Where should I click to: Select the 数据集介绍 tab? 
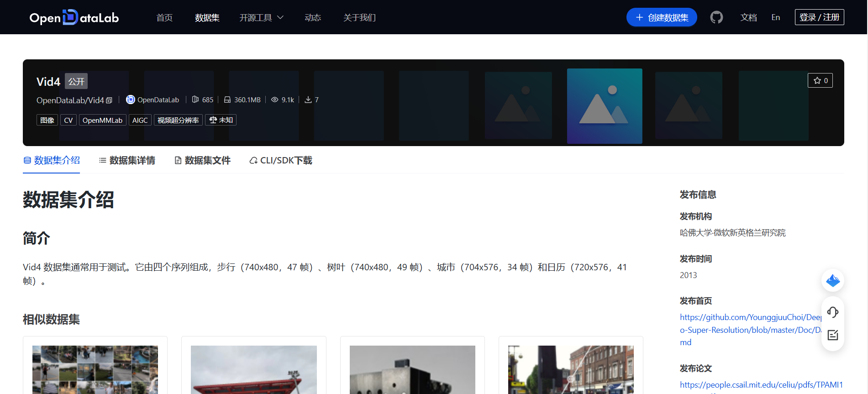coord(52,160)
